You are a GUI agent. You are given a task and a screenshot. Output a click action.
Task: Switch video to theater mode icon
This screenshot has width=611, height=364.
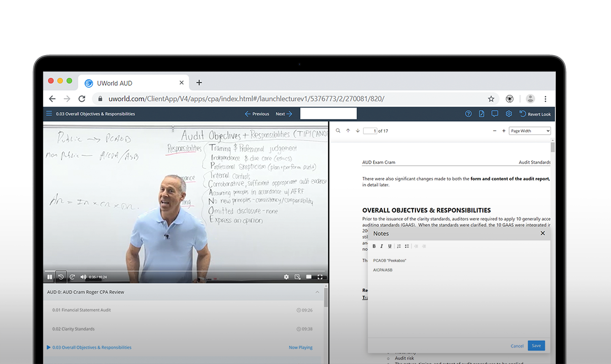click(309, 277)
